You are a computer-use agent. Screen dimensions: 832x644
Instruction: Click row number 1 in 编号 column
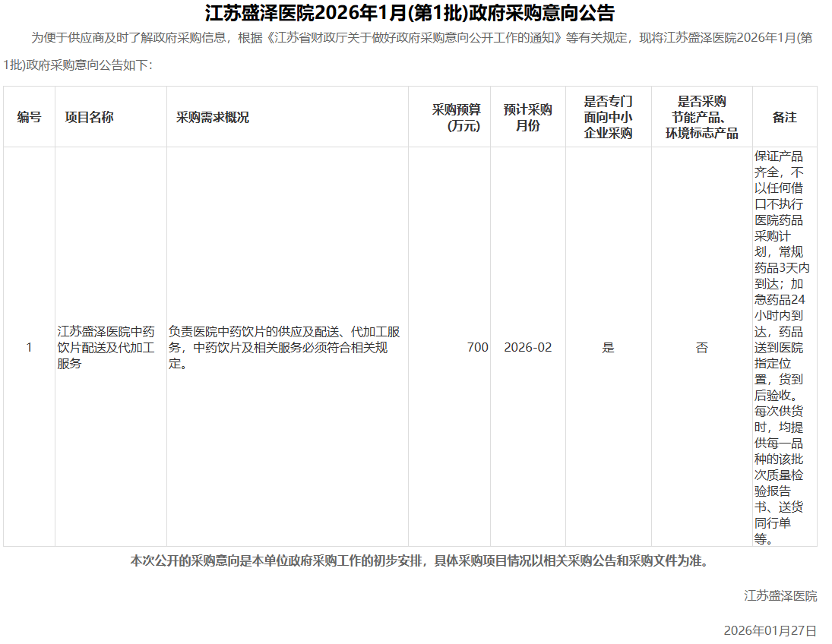click(x=29, y=347)
